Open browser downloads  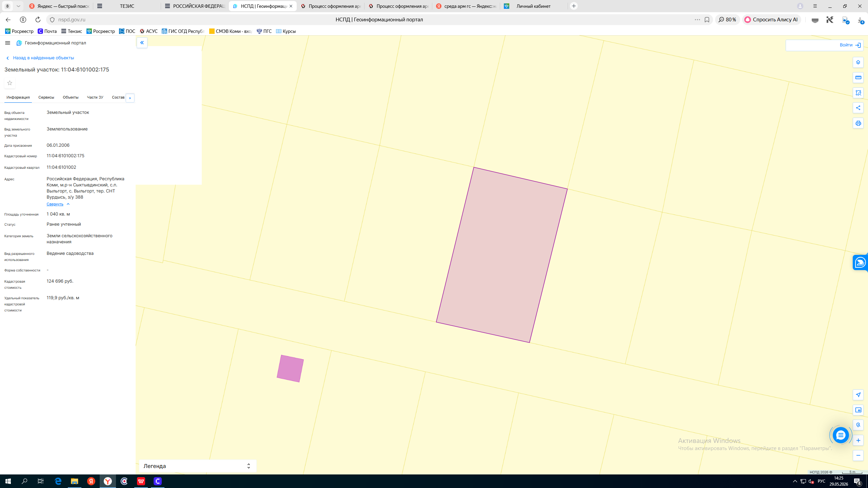[860, 20]
